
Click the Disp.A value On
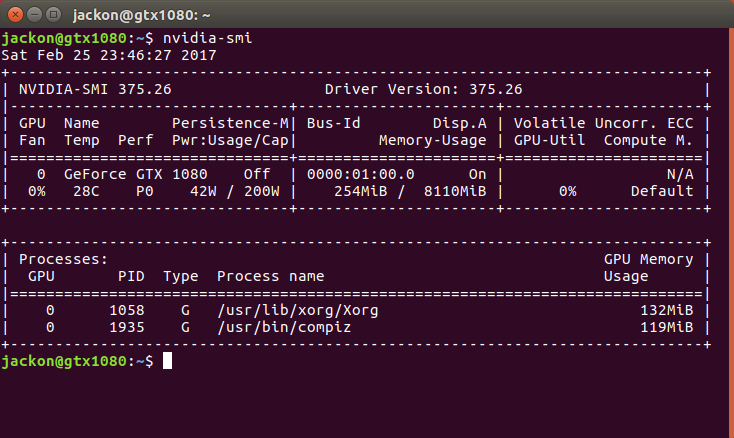(x=477, y=175)
